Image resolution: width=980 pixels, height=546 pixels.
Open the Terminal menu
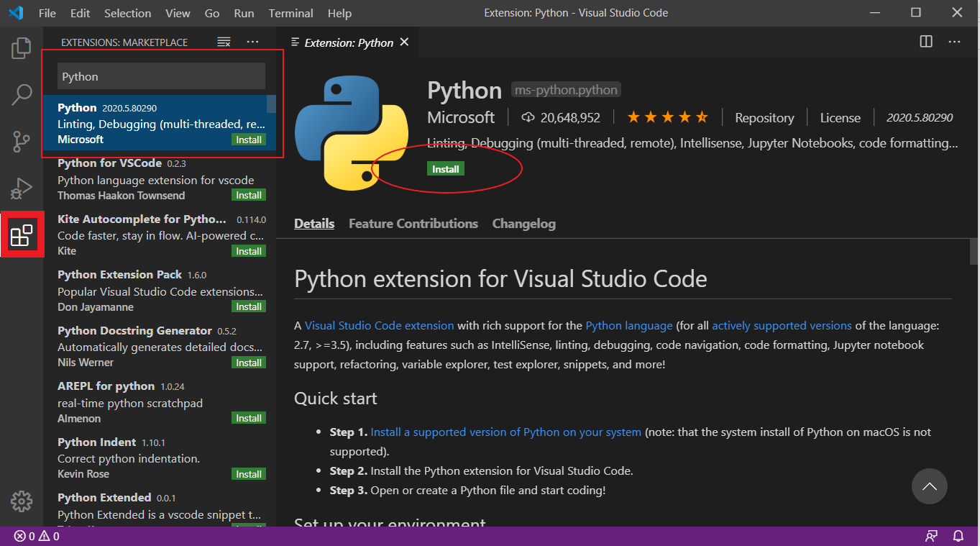(x=290, y=13)
